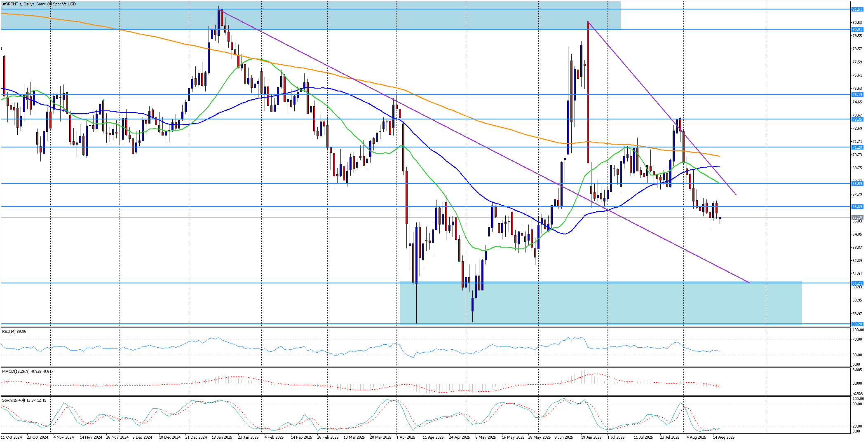The height and width of the screenshot is (442, 868).
Task: Click the 31 Dec 2024 date label
Action: (x=196, y=437)
